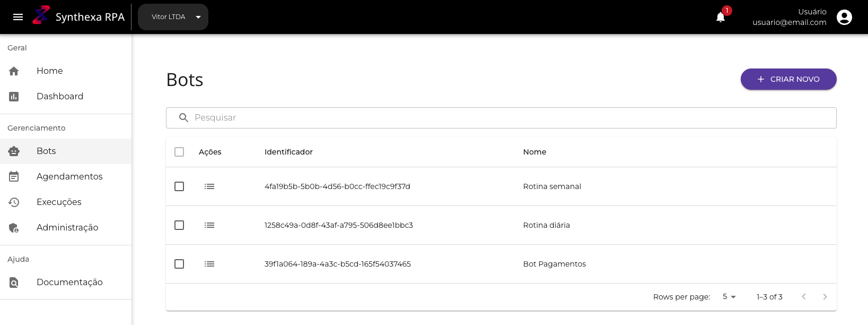Click the CRIAR NOVO button
868x325 pixels.
click(x=788, y=79)
